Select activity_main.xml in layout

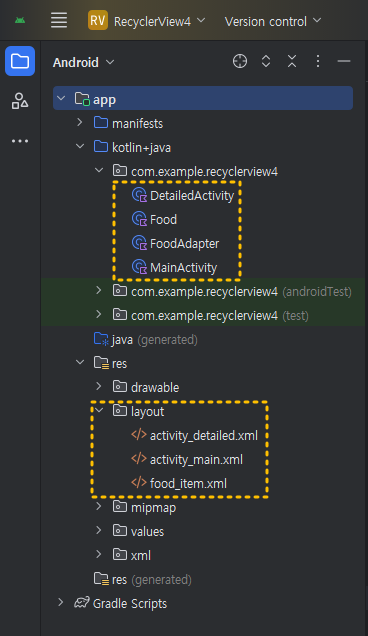coord(196,460)
